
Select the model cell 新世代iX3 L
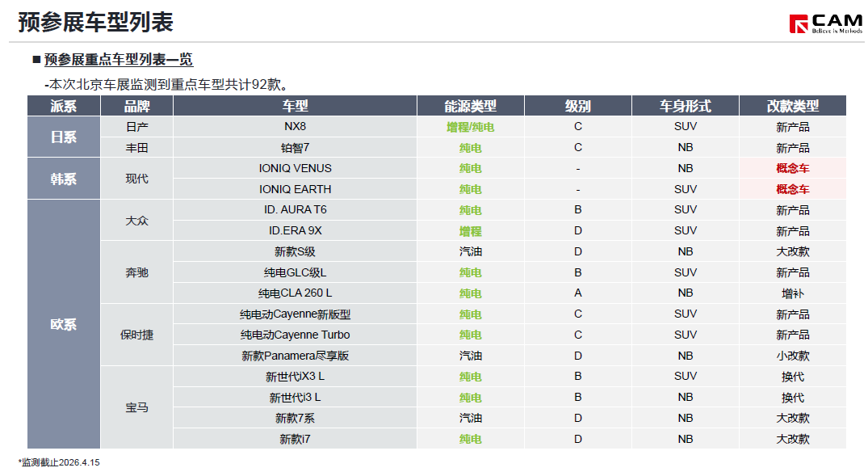[x=295, y=377]
